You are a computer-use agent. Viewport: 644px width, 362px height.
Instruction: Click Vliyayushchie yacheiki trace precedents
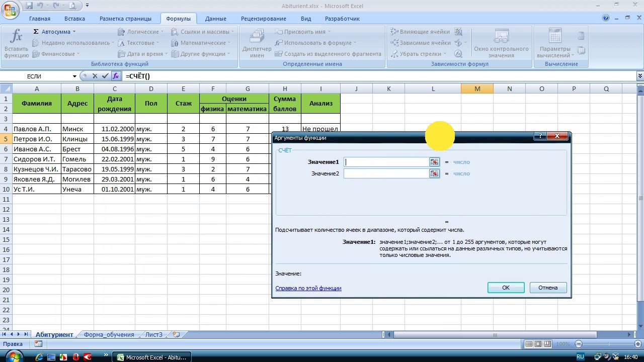[420, 32]
